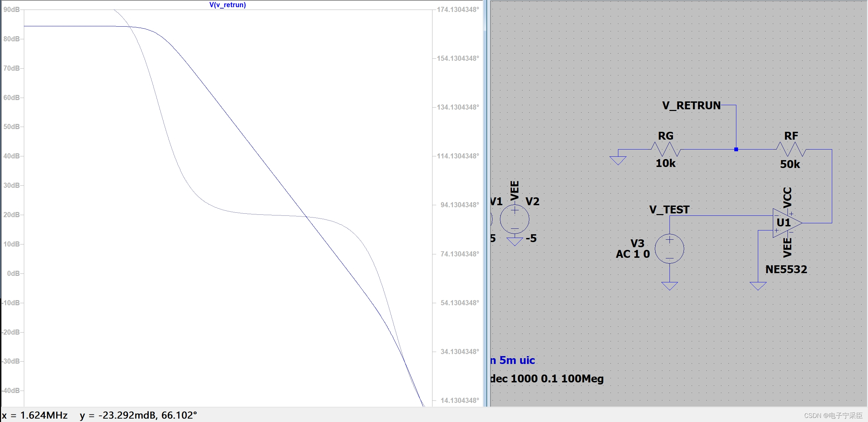Click the V_TEST net label
Screen dimensions: 868x422
pyautogui.click(x=669, y=209)
